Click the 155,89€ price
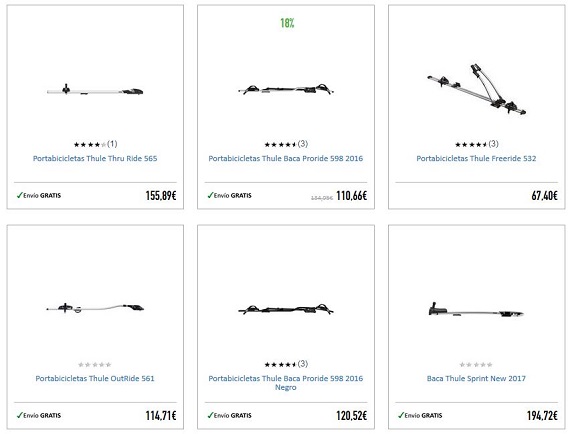The width and height of the screenshot is (570, 434). pos(161,196)
